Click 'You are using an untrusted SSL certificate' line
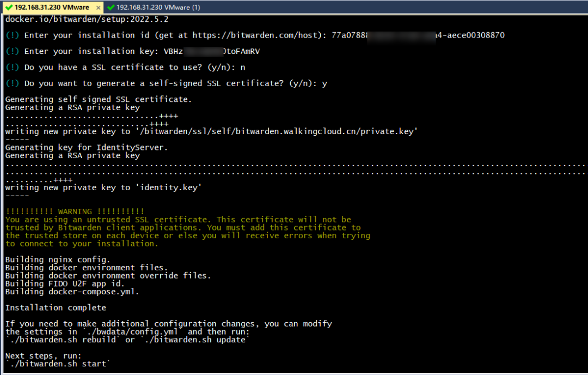588x375 pixels. click(178, 220)
